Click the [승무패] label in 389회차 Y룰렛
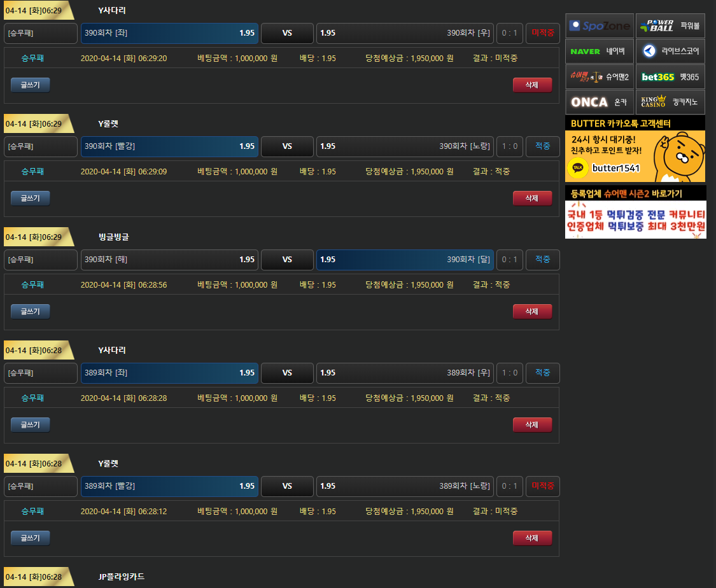 coord(40,486)
